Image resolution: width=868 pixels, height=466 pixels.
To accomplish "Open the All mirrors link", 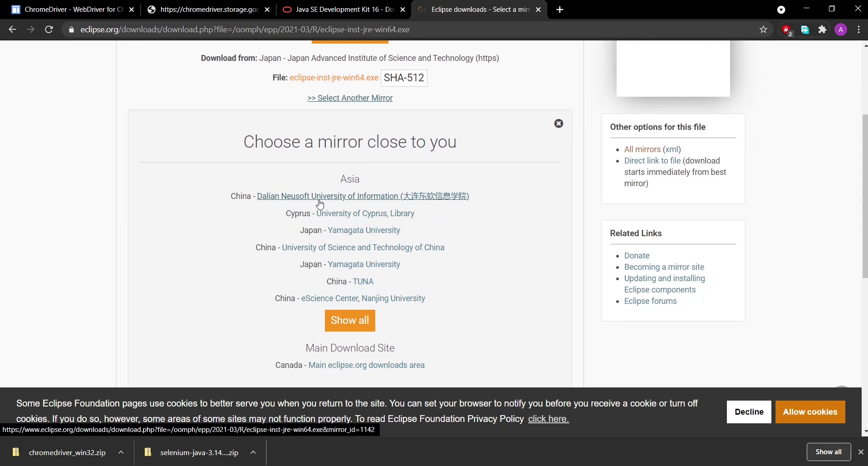I will point(642,149).
